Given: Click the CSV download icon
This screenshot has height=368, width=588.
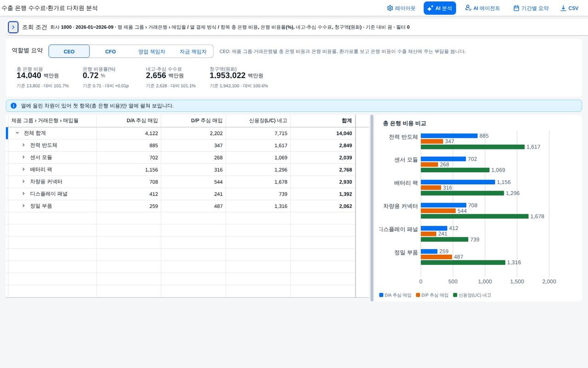Looking at the screenshot, I should click(x=563, y=8).
